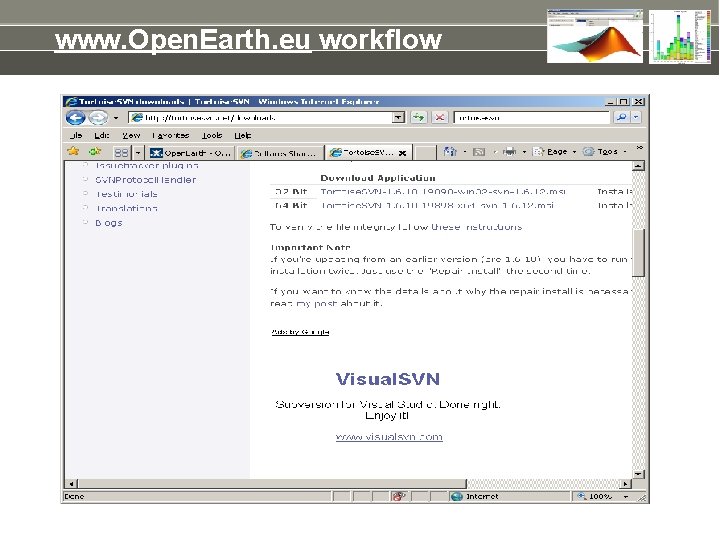Open the tab list dropdown arrow
720x540 pixels.
pyautogui.click(x=138, y=152)
